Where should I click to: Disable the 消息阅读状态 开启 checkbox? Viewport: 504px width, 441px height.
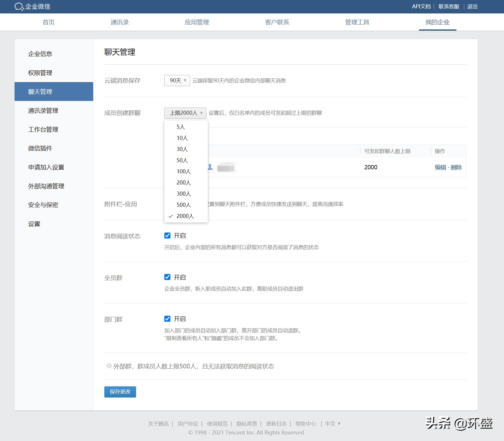pos(167,235)
